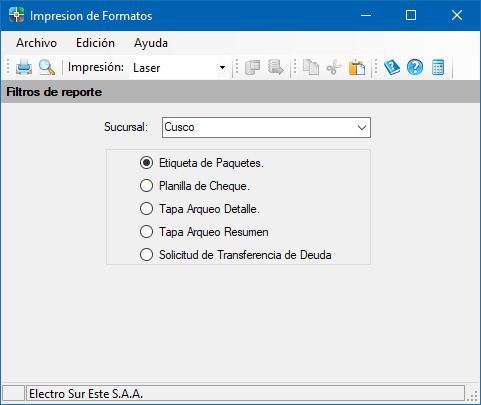Click the grayed export list icon
The height and width of the screenshot is (405, 481).
coord(276,67)
